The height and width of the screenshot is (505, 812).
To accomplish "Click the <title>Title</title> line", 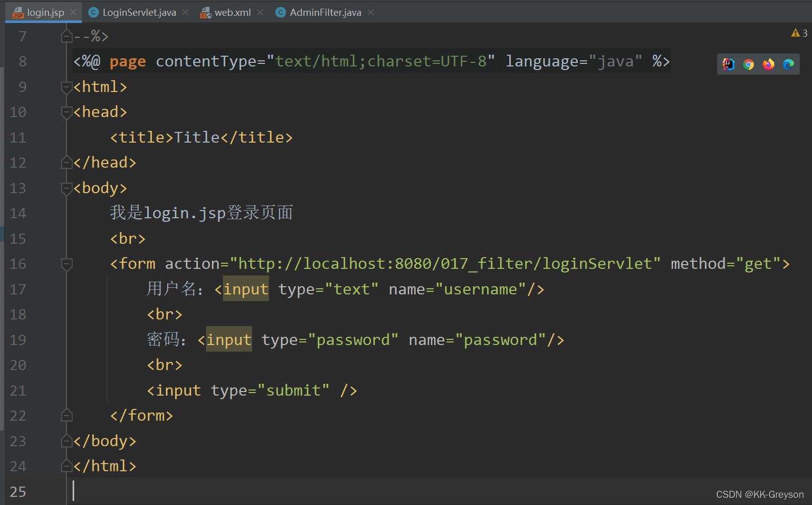I will coord(201,137).
